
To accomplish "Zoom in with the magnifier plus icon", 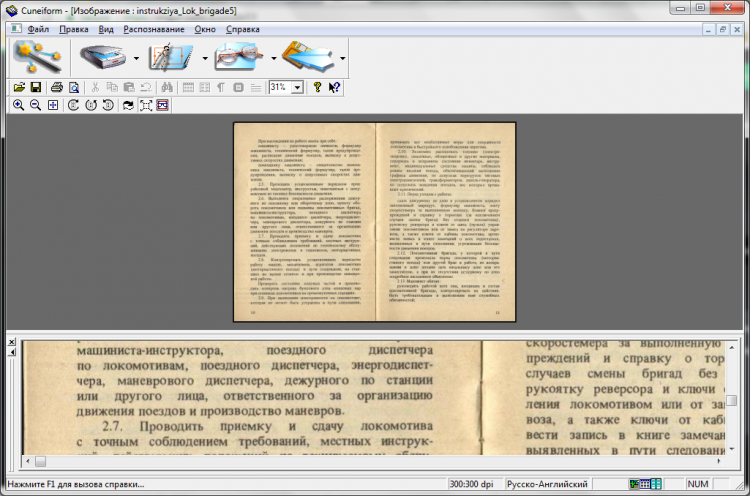I will click(20, 105).
